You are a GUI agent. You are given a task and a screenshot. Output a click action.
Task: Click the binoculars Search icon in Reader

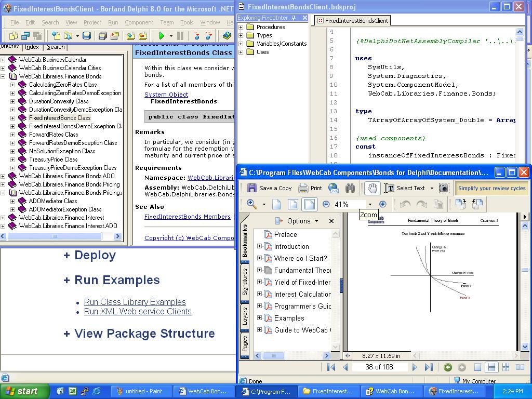(350, 188)
